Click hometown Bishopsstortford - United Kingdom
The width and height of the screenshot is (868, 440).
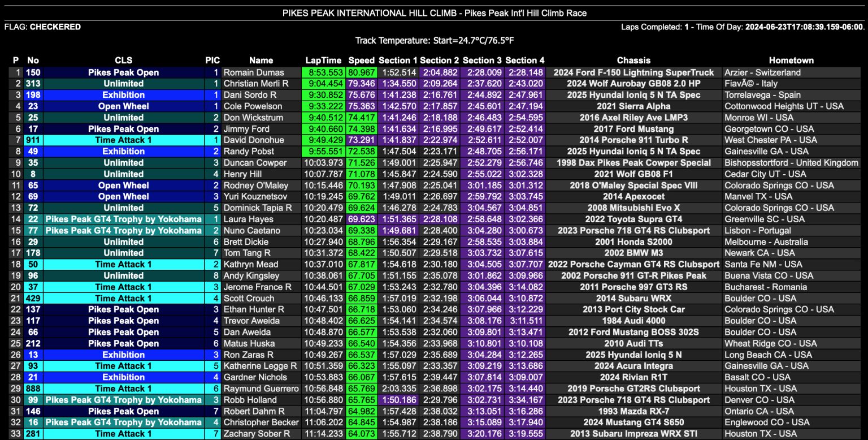coord(791,163)
